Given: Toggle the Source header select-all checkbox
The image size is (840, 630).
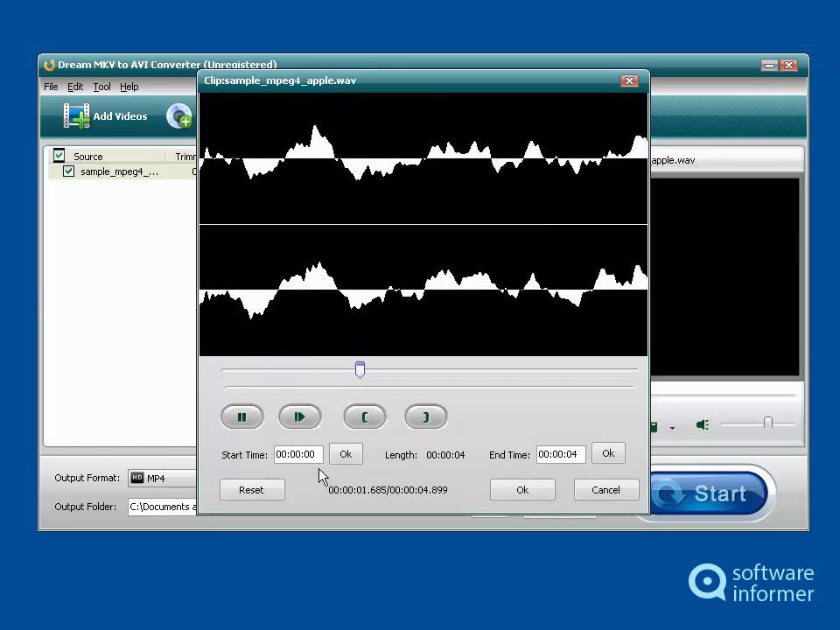Looking at the screenshot, I should [x=59, y=156].
